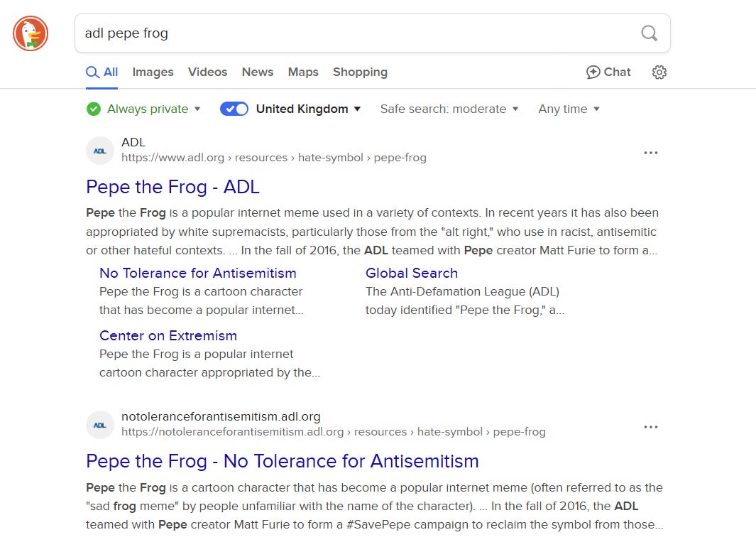The image size is (756, 552).
Task: Open the settings gear icon
Action: pyautogui.click(x=659, y=72)
